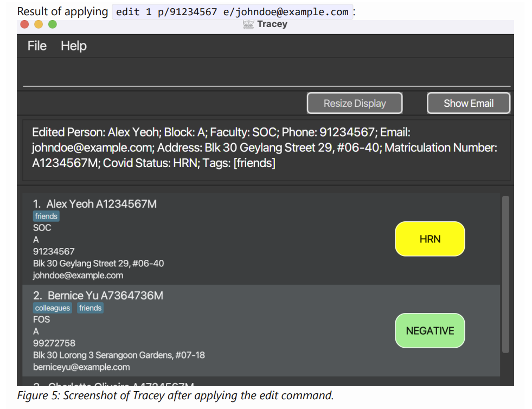Click the person list scrollbar
The height and width of the screenshot is (409, 532).
click(505, 274)
